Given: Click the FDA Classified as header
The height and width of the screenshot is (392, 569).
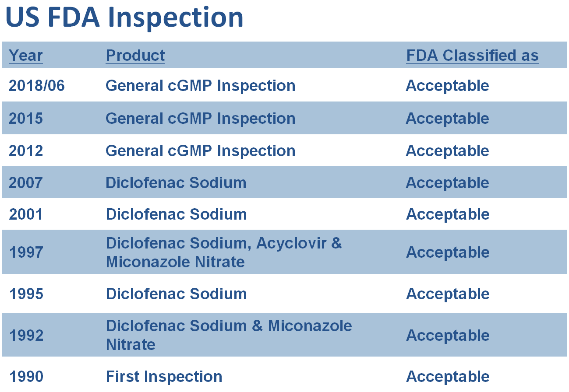Looking at the screenshot, I should click(472, 56).
